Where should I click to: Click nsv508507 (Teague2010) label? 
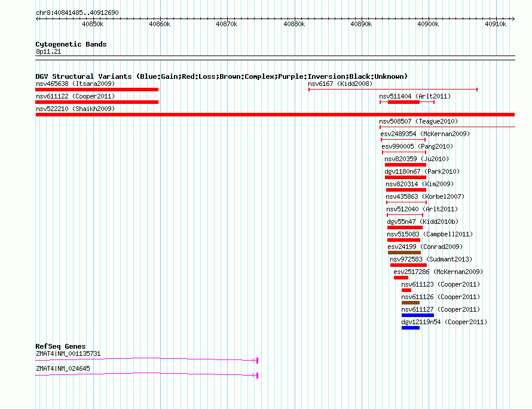(418, 121)
